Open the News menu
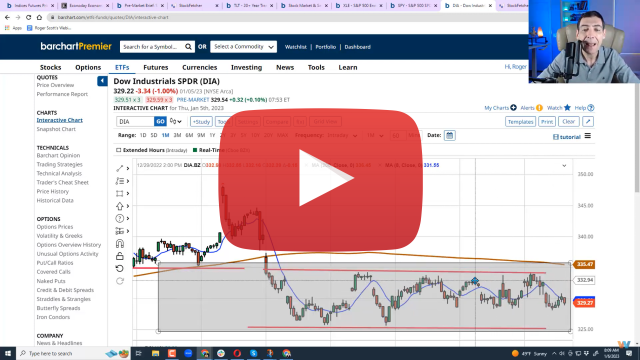Viewport: 640px width, 360px height. coord(285,67)
